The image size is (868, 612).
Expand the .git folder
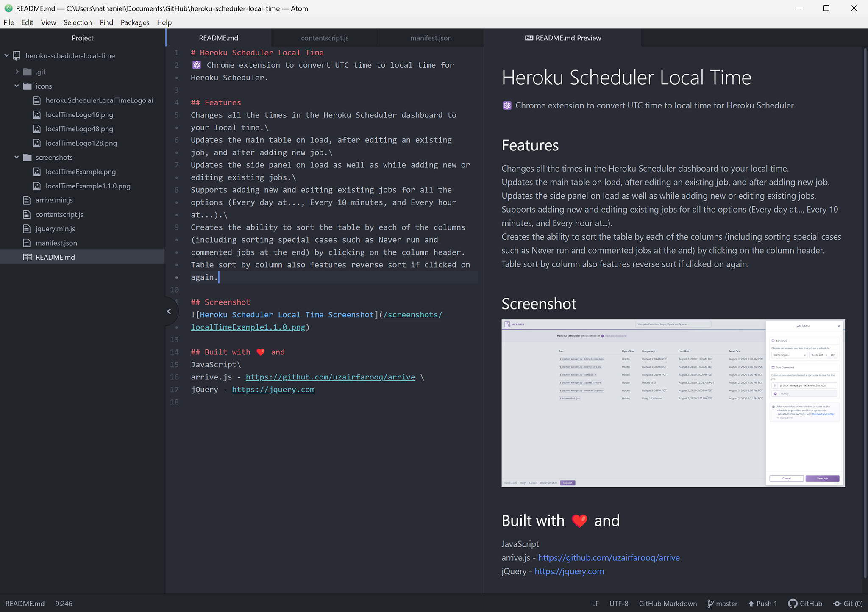pyautogui.click(x=17, y=72)
